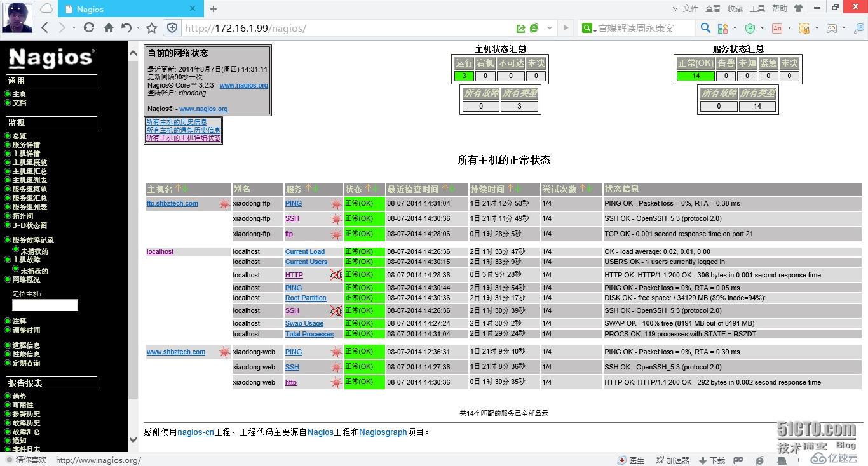Click the share icon in address bar

pyautogui.click(x=521, y=28)
